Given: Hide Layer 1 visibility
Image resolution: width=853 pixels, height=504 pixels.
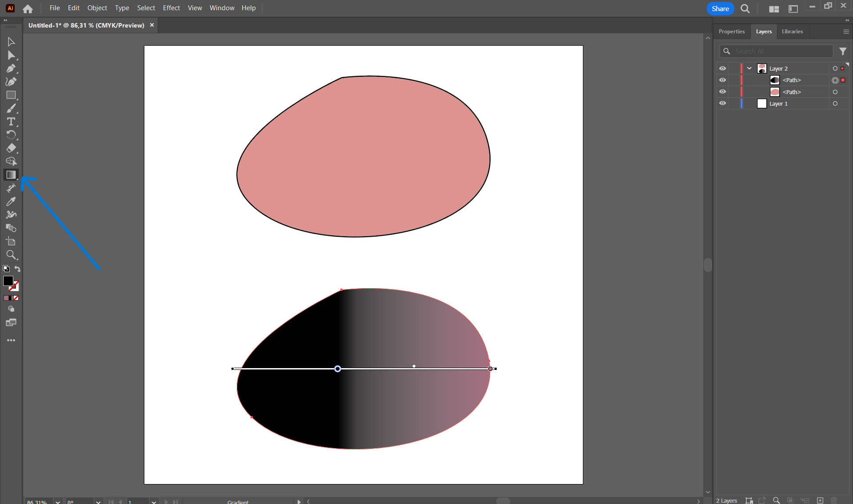Looking at the screenshot, I should coord(723,103).
